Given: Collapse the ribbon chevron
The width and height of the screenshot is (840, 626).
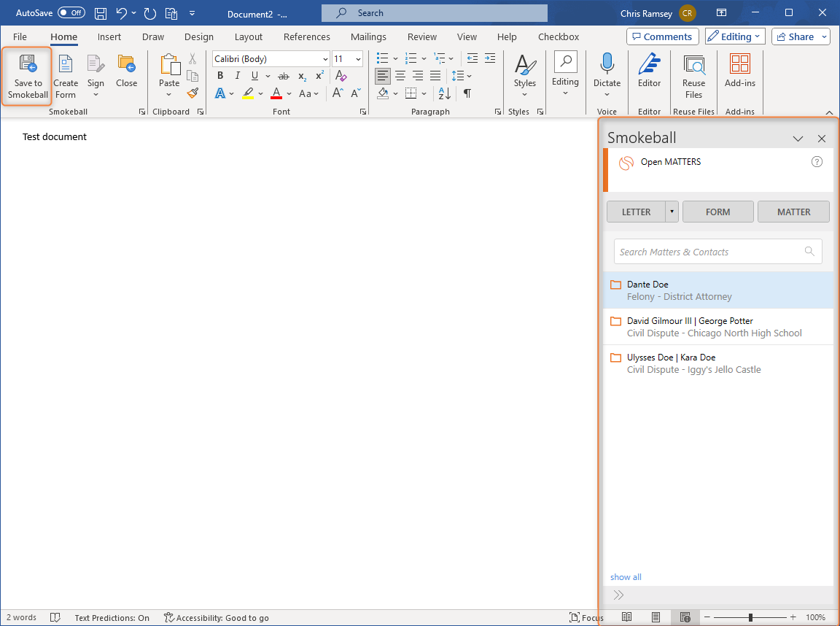Looking at the screenshot, I should (829, 112).
